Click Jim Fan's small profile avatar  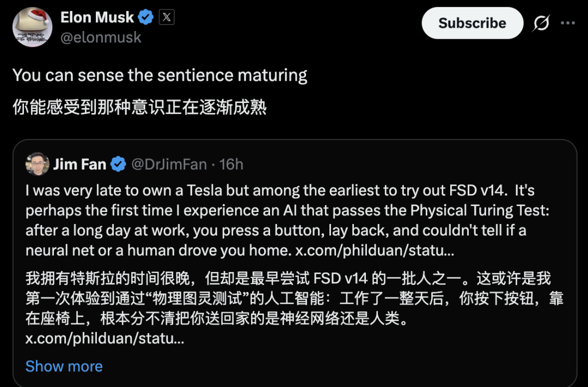pos(37,164)
